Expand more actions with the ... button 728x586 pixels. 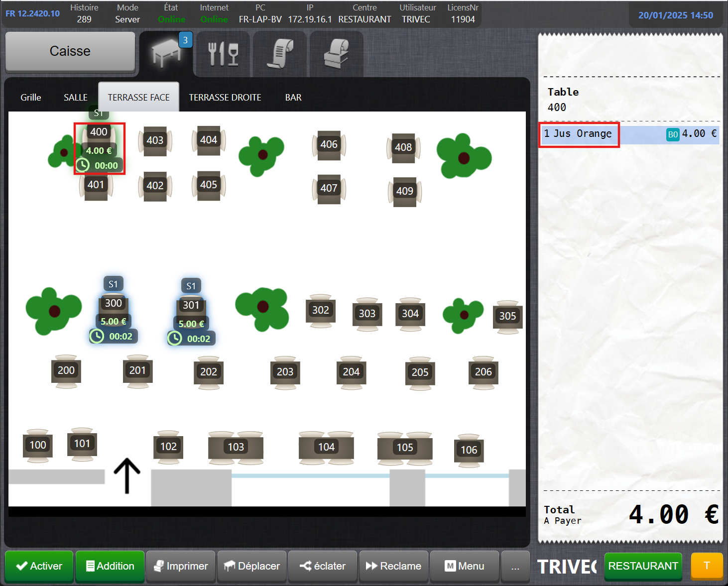tap(515, 566)
